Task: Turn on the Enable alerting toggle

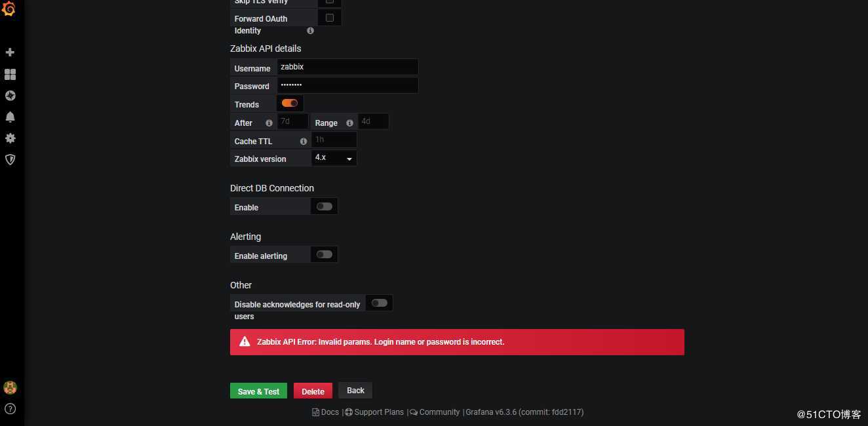Action: tap(324, 254)
